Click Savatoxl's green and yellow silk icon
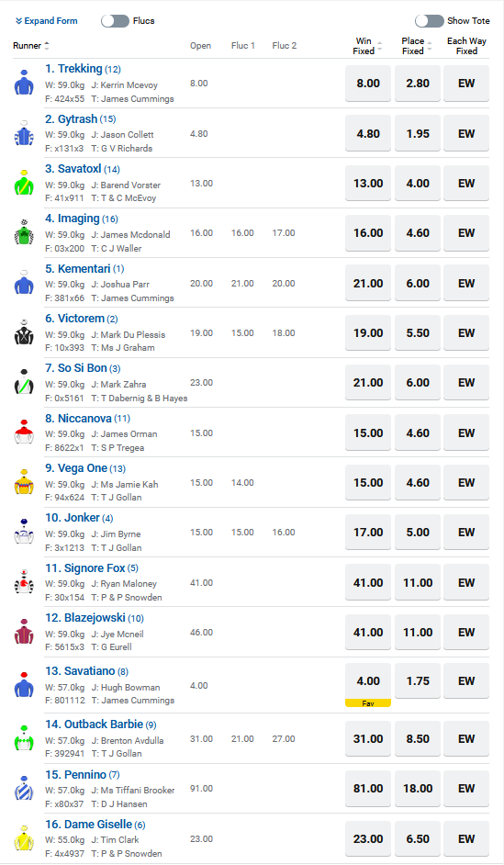504x865 pixels. 24,183
